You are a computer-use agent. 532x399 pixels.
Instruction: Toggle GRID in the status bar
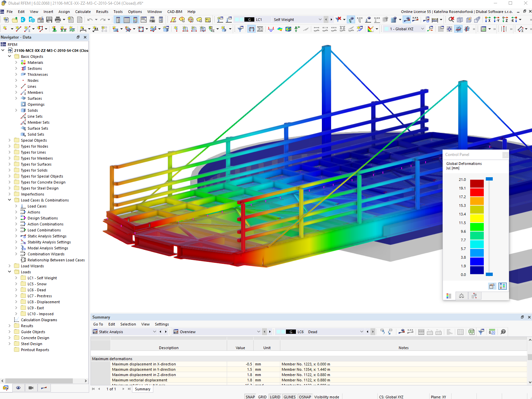point(262,397)
